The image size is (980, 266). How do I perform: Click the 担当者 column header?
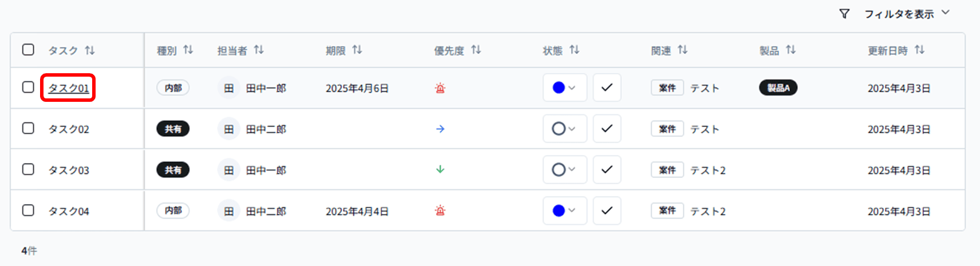[x=232, y=51]
